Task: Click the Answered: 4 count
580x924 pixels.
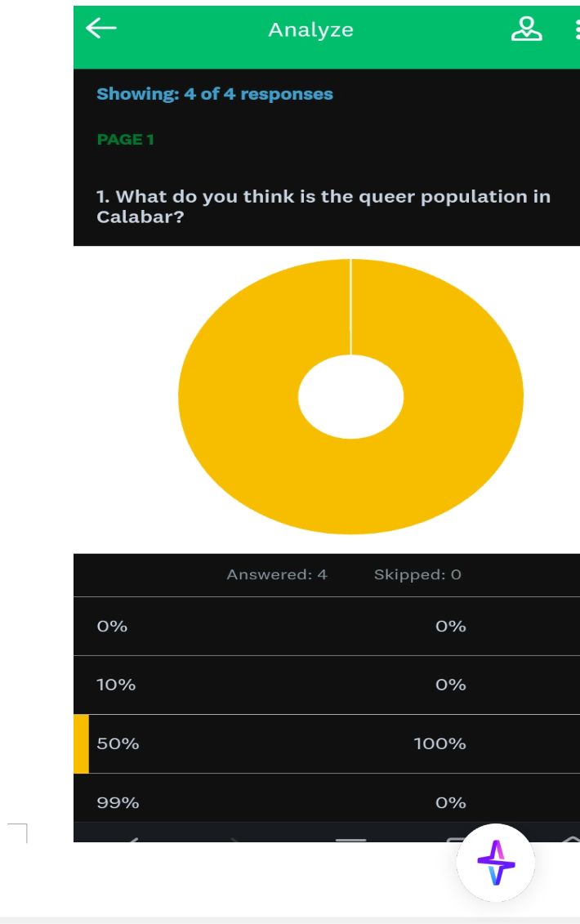Action: point(277,574)
